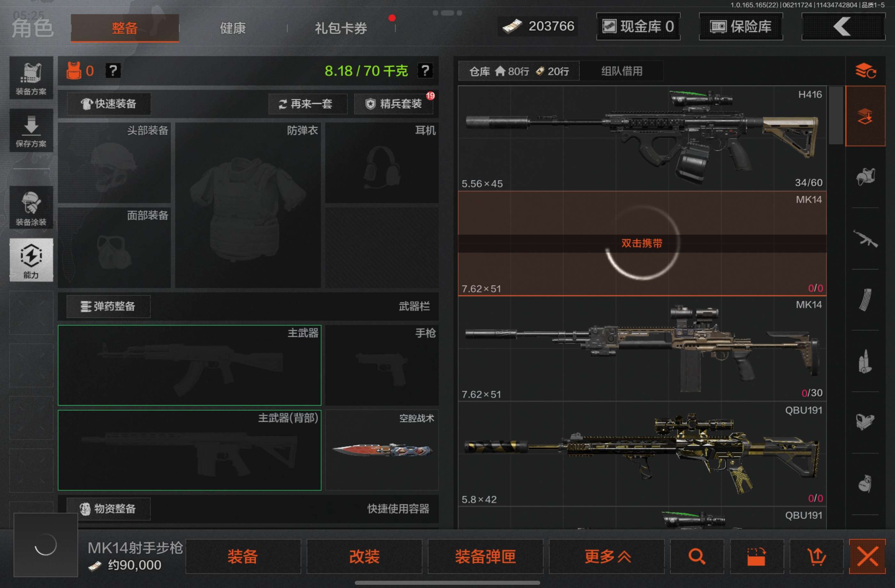Open the 装备涂装 gear skin icon
Screen dimensions: 895x588
[31, 207]
